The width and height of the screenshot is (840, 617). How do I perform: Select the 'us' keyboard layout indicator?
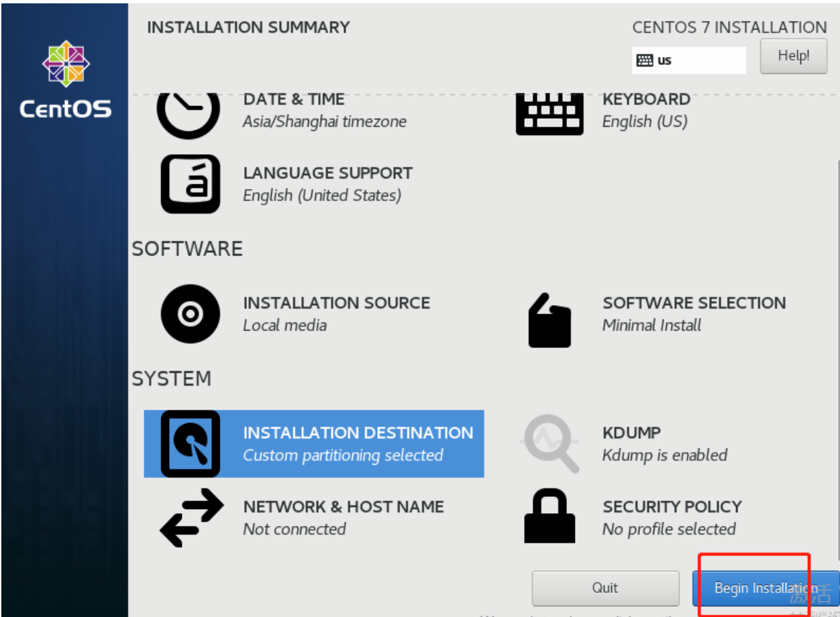[x=689, y=60]
